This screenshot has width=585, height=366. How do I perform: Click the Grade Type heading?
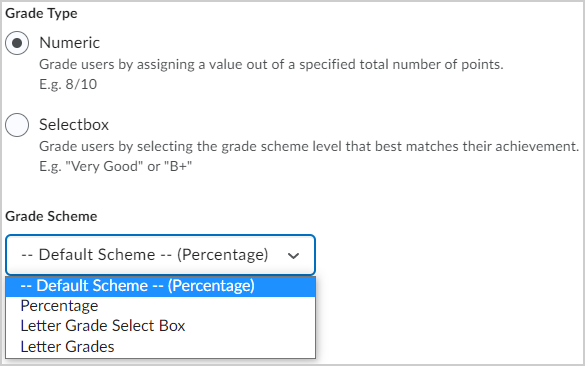(41, 13)
